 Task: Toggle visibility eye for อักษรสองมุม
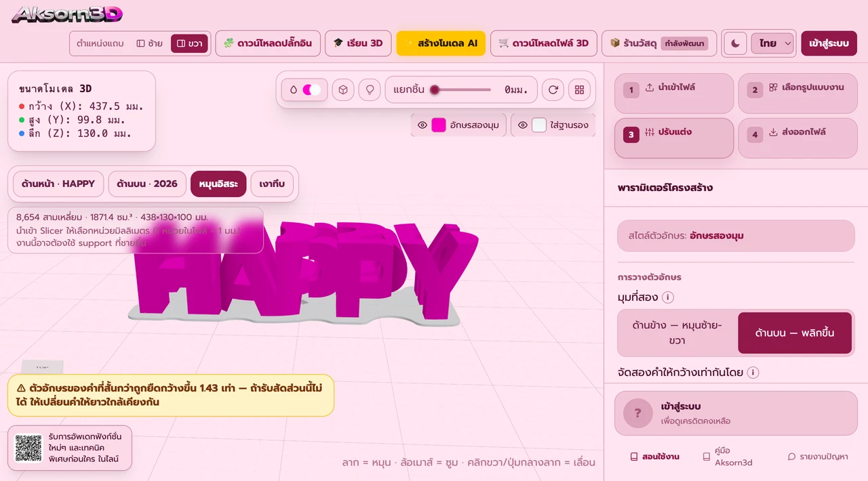point(422,125)
